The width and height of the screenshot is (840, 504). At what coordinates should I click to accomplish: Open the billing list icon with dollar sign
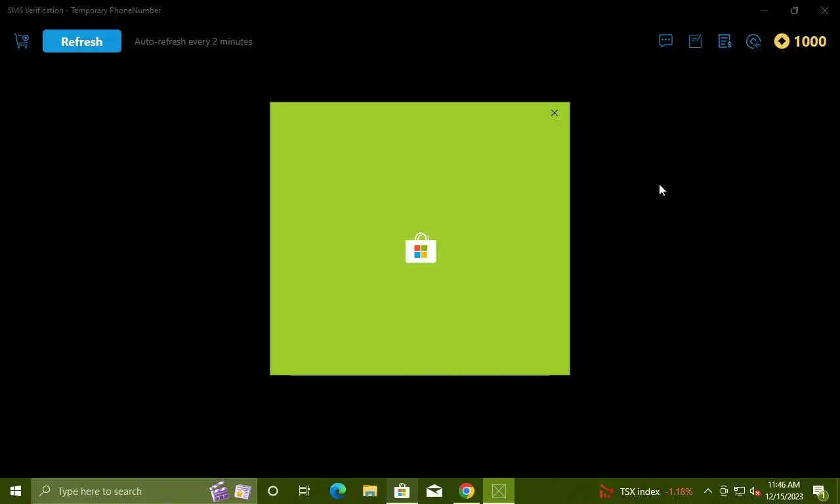pos(724,41)
